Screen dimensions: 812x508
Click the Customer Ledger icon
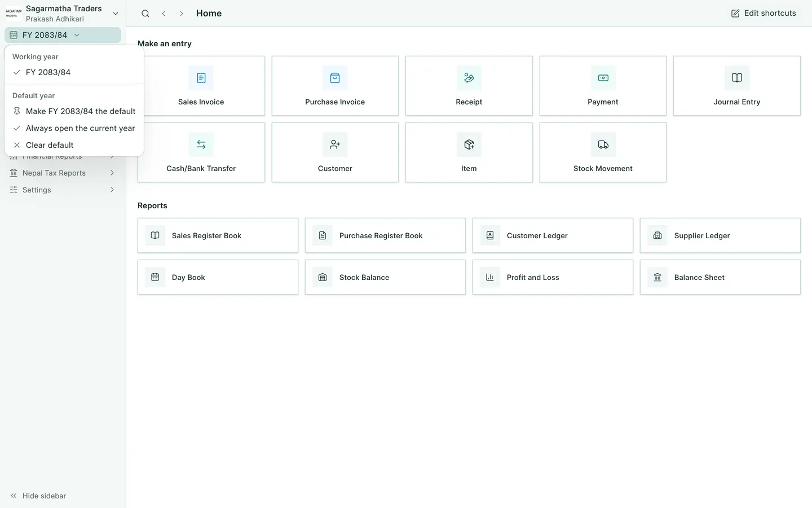coord(490,235)
